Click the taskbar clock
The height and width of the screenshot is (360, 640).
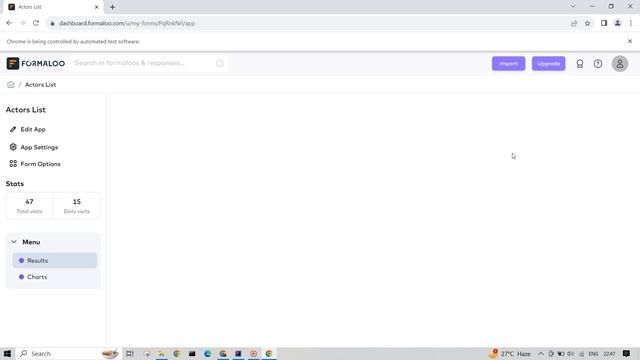[x=609, y=353]
